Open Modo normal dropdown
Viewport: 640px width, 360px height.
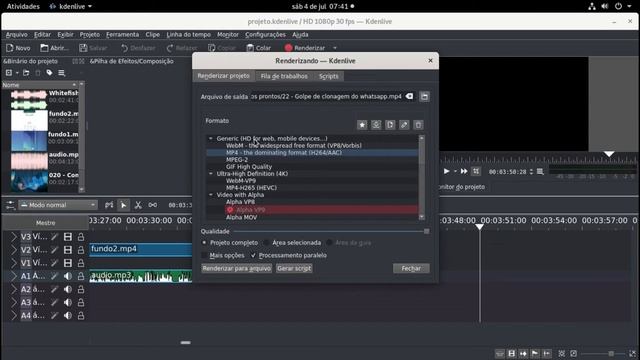click(58, 205)
